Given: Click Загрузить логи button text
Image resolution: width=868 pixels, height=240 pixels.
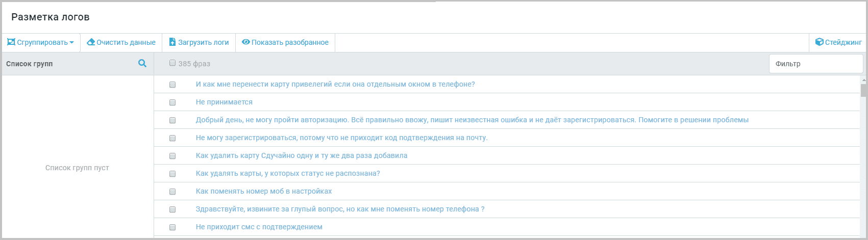Looking at the screenshot, I should coord(203,42).
